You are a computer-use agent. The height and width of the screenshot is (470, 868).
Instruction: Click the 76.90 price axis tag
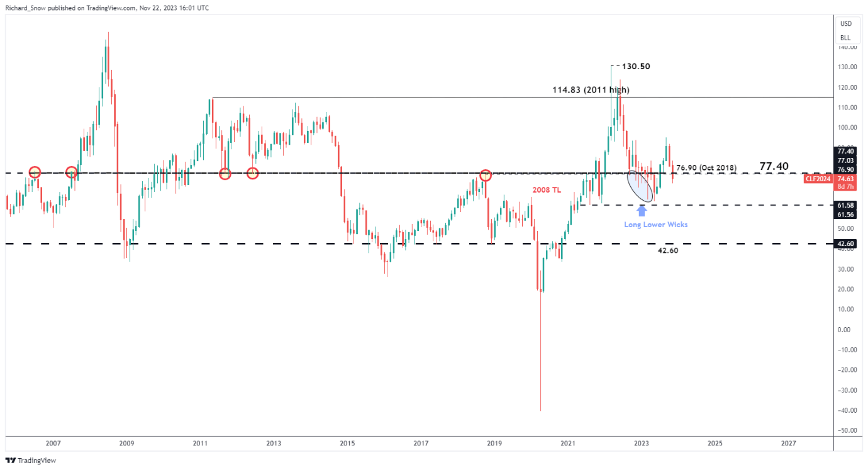point(845,170)
